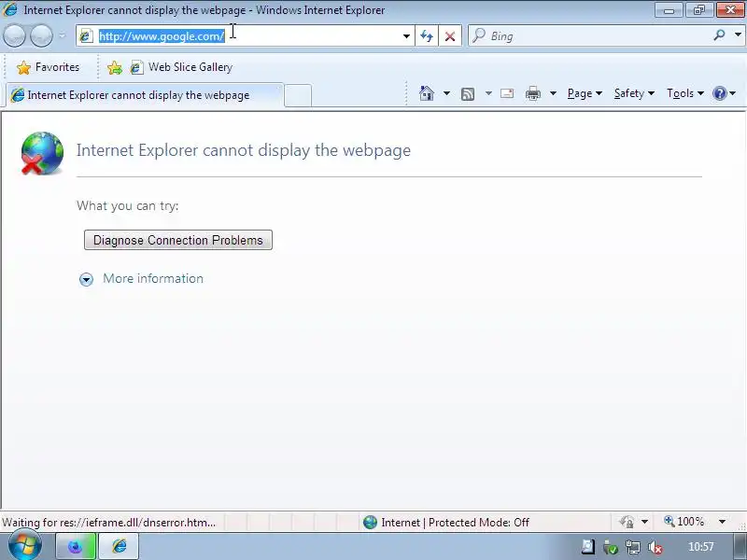Select the 'Internet Explorer cannot display' tab
The image size is (747, 560).
[x=145, y=95]
